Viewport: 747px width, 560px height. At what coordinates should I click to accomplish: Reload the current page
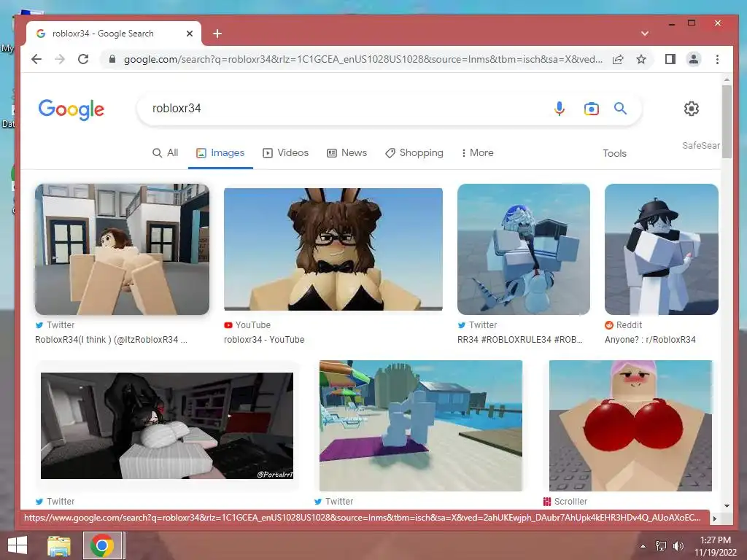[83, 59]
